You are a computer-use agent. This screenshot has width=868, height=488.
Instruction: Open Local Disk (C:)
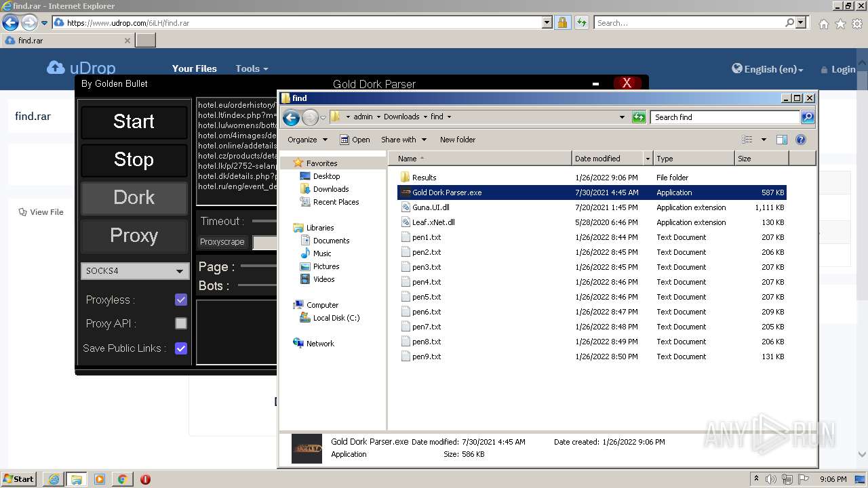click(x=336, y=318)
